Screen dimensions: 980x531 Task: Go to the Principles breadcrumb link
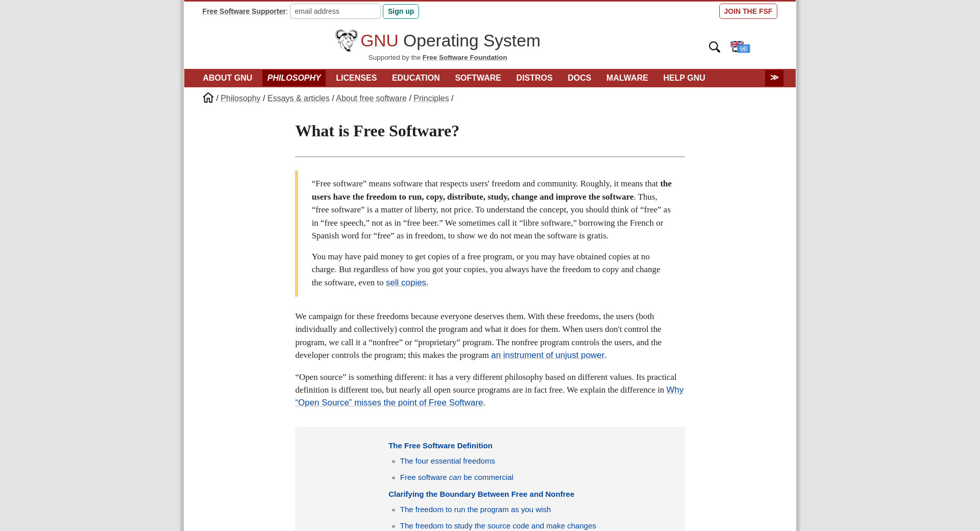(x=431, y=99)
